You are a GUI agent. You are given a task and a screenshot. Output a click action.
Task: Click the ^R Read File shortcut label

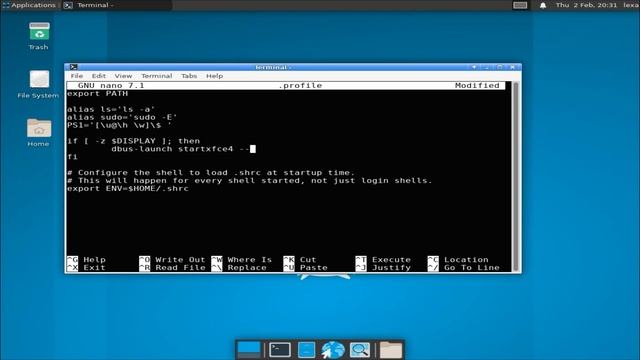pyautogui.click(x=172, y=268)
